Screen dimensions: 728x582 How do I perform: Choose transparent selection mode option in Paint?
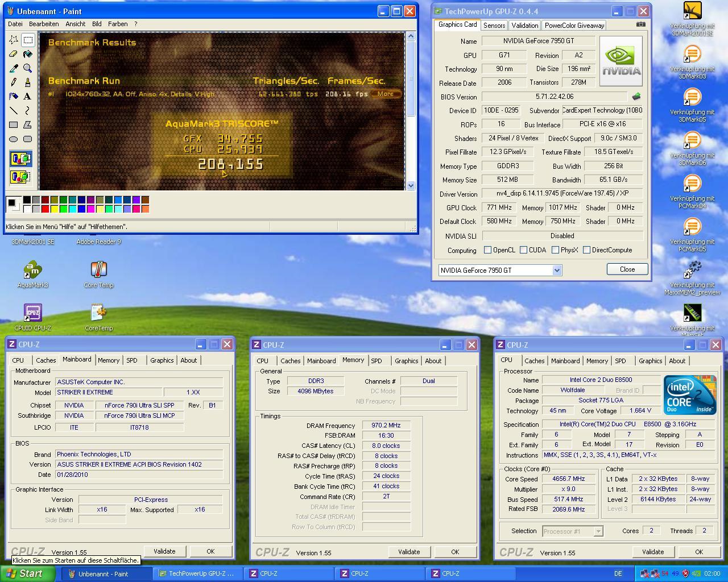[x=20, y=177]
